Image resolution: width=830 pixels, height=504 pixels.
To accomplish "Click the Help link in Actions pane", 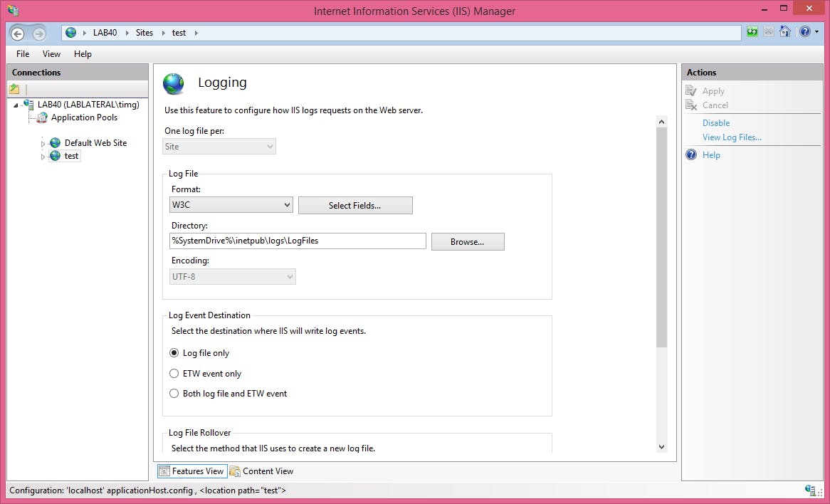I will click(711, 155).
